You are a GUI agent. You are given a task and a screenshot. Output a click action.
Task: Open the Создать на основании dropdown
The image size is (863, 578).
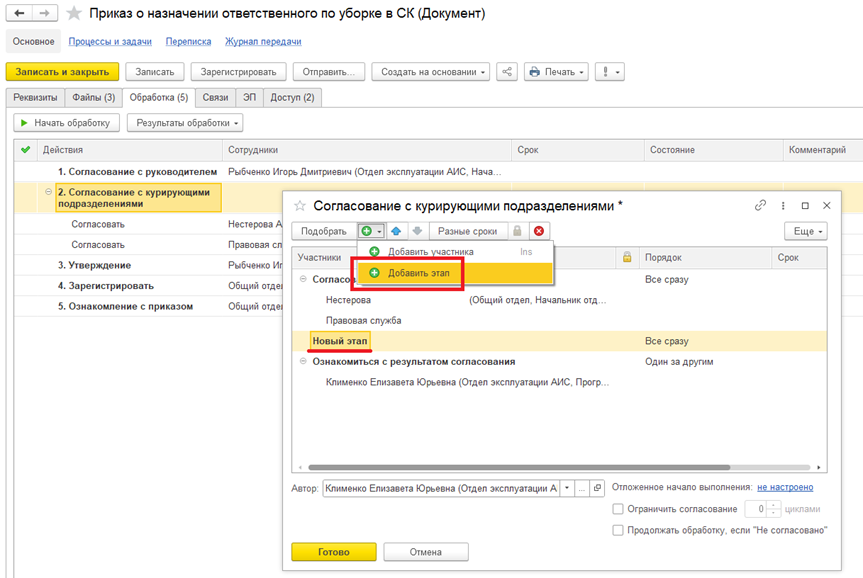430,72
